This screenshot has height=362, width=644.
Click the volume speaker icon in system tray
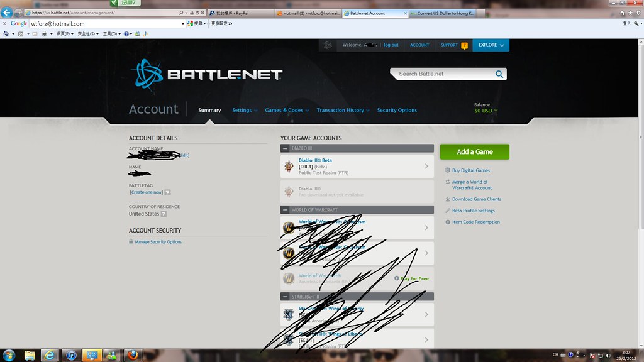pos(608,356)
